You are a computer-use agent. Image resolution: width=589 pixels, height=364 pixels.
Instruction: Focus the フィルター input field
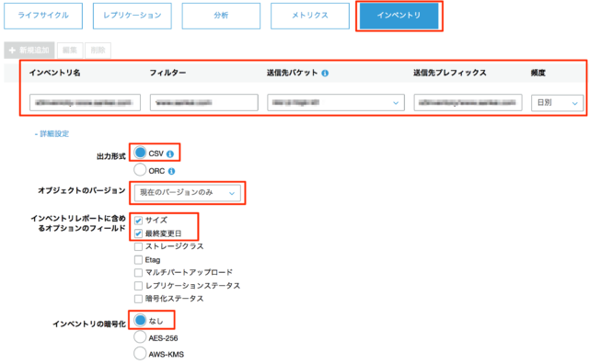pyautogui.click(x=204, y=102)
